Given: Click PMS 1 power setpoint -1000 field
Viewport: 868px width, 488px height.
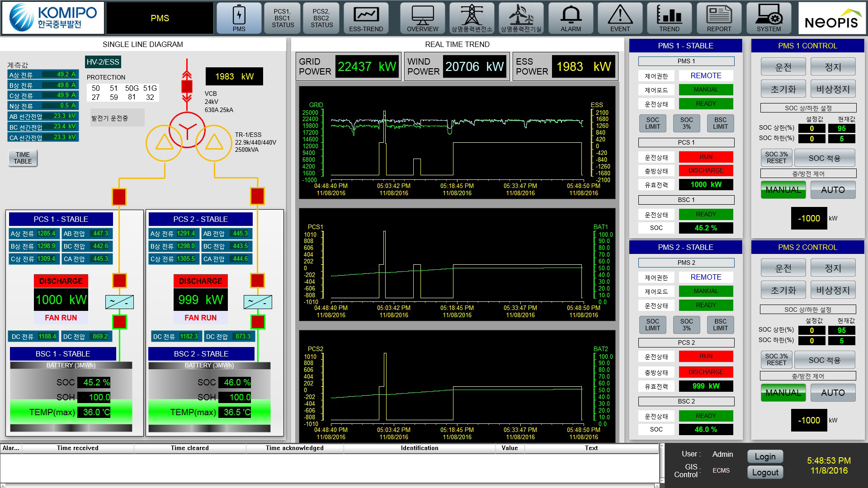Looking at the screenshot, I should pos(809,219).
